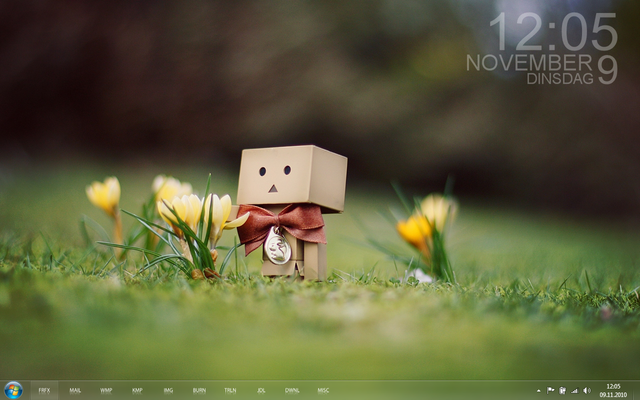
Task: Click the tray icon beside the flag
Action: point(562,391)
